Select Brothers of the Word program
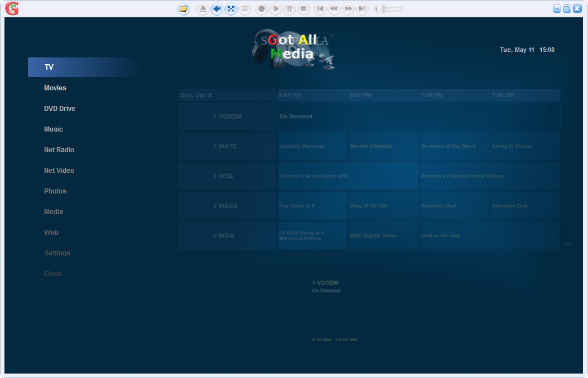 tap(454, 146)
